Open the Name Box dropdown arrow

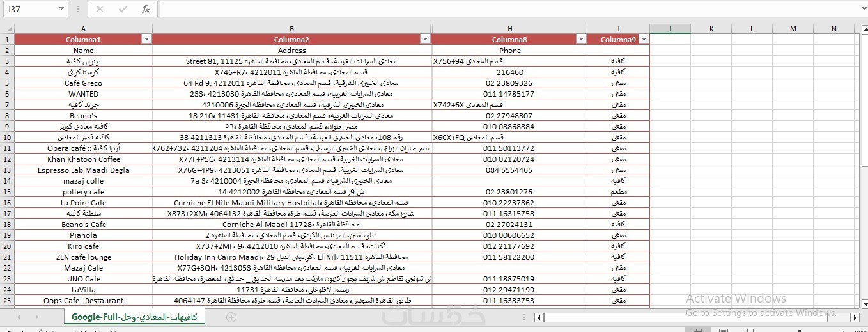coord(61,9)
